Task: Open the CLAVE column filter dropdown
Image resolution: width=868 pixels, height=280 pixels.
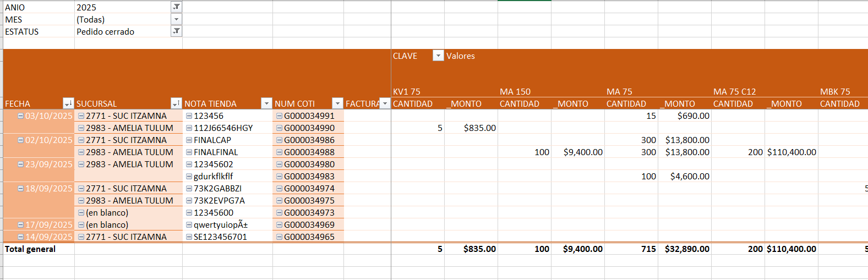Action: click(x=438, y=56)
